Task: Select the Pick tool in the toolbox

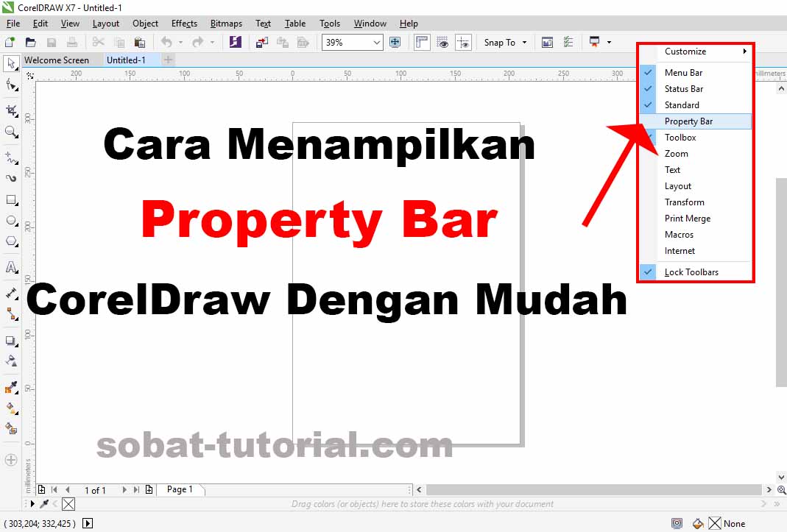Action: point(11,63)
